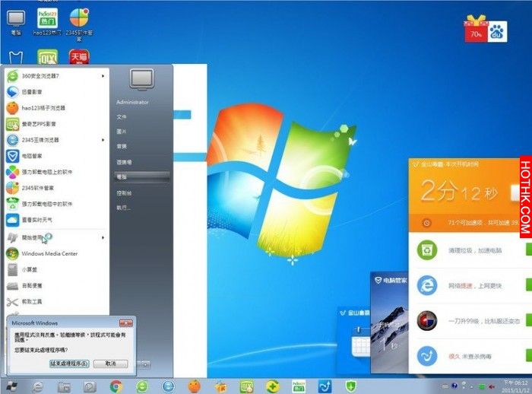Open 自黏便箋 sticky notes entry
The width and height of the screenshot is (532, 394).
[56, 286]
